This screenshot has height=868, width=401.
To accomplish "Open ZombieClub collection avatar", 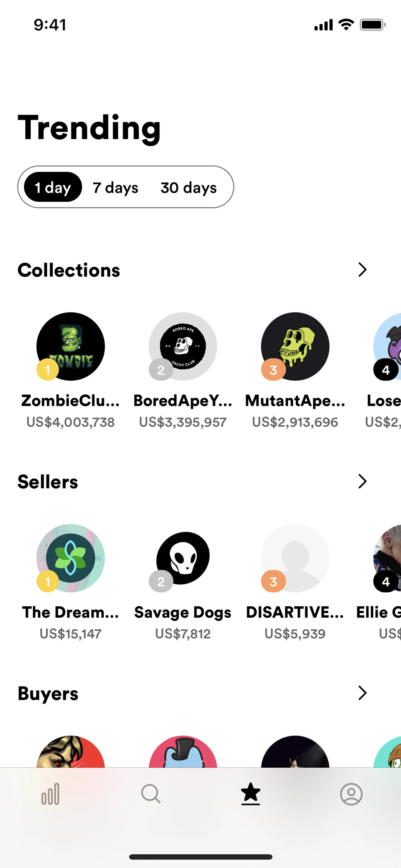I will tap(71, 346).
